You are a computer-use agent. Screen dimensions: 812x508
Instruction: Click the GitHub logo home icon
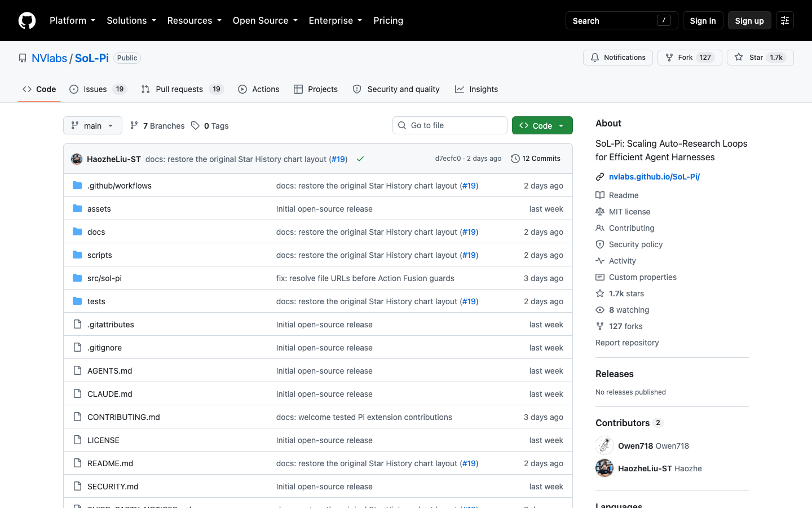coord(27,20)
